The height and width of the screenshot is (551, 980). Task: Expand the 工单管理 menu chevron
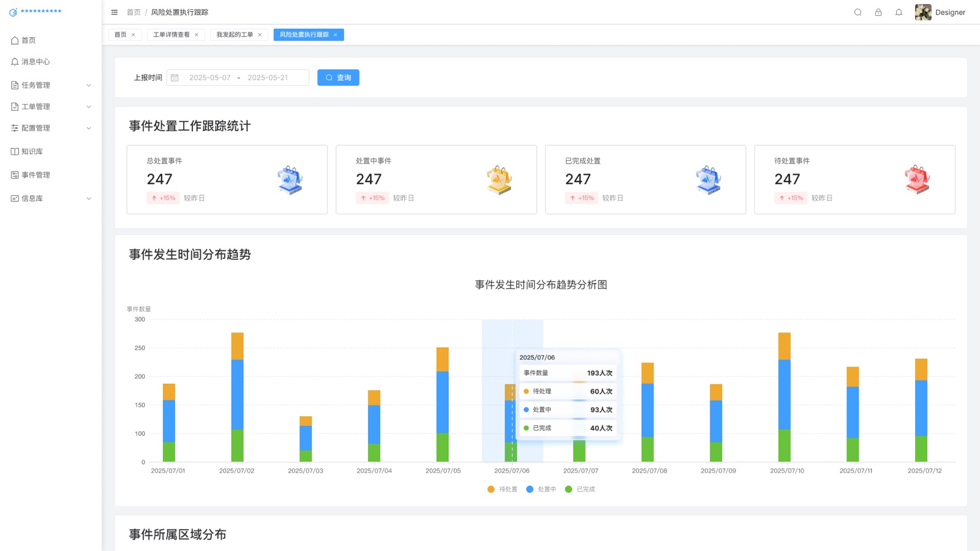[89, 107]
